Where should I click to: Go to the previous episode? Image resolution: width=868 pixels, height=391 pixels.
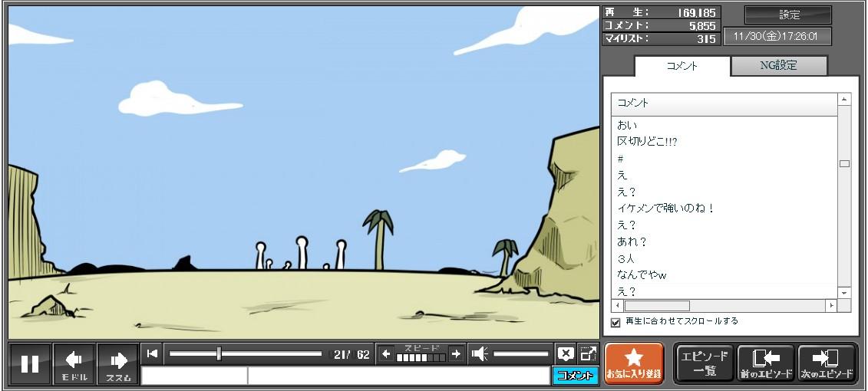[x=766, y=364]
